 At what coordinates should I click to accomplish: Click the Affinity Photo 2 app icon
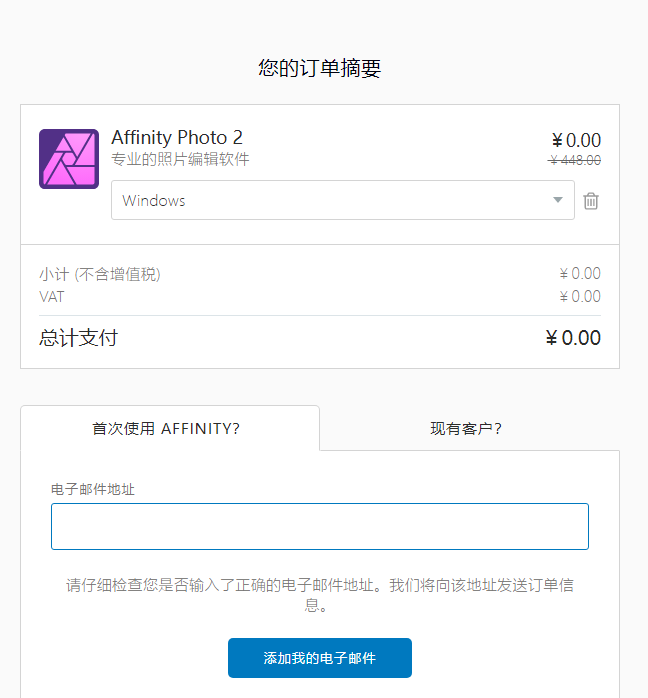point(69,158)
